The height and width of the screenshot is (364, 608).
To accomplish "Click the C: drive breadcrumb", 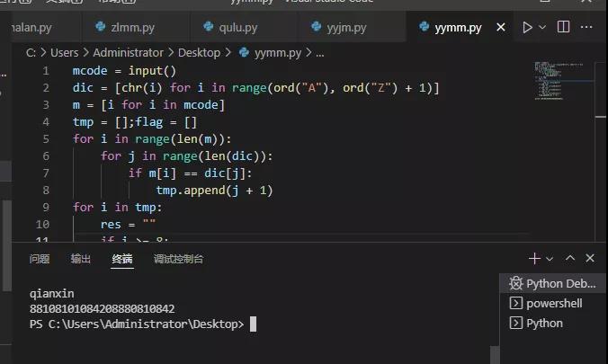I will click(31, 53).
